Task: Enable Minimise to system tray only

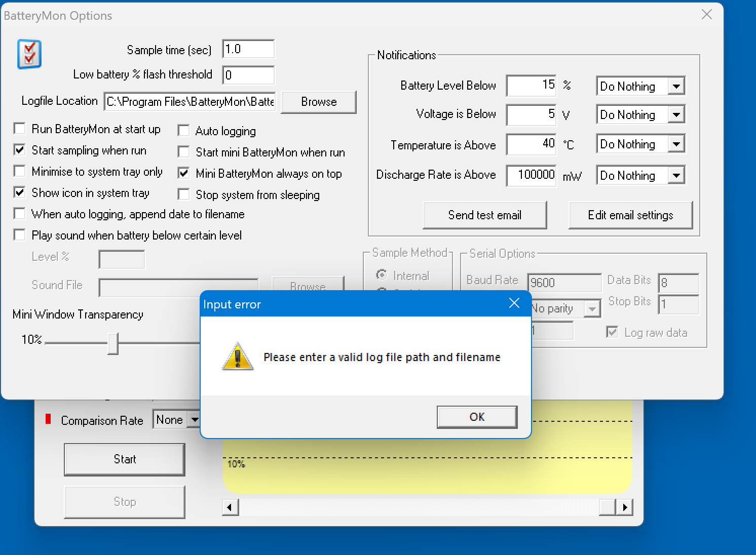Action: (20, 171)
